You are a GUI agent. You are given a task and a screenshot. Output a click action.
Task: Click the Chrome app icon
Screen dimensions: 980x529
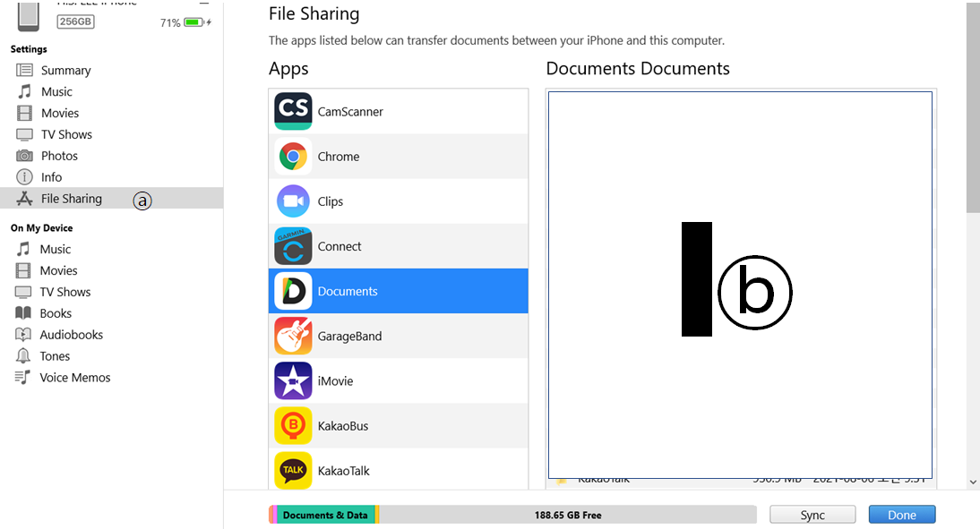click(293, 156)
